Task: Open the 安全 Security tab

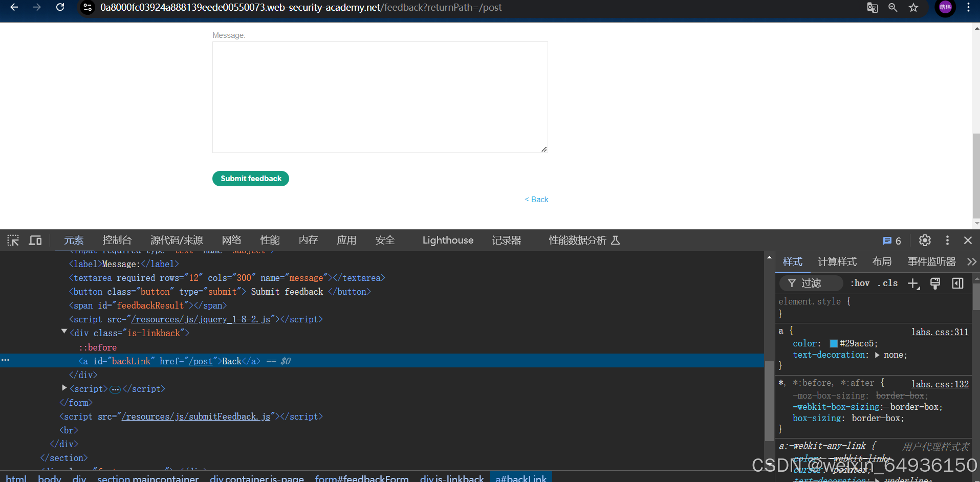Action: click(385, 240)
